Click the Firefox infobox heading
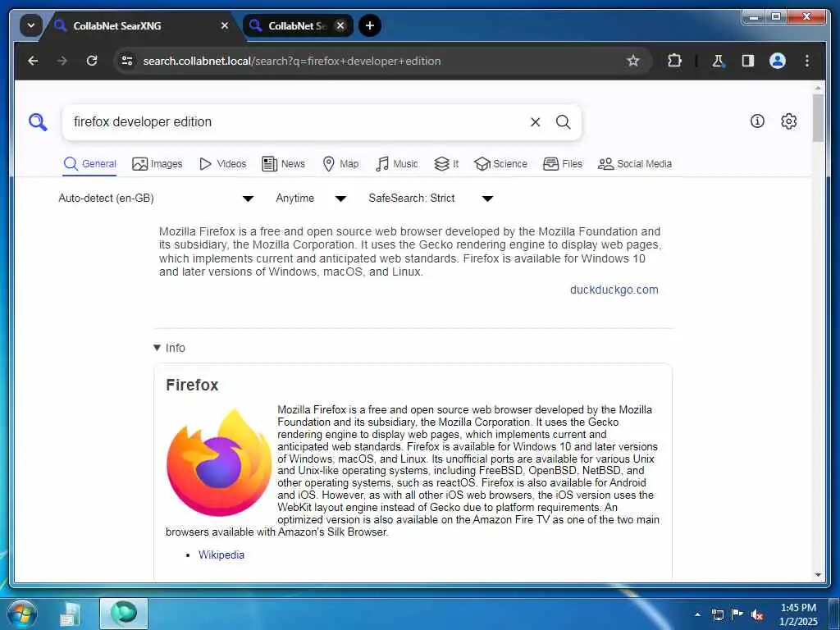The image size is (840, 630). point(192,386)
